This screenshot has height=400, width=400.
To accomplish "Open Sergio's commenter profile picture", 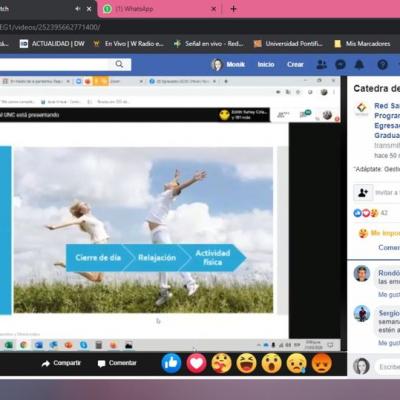I will coord(362,313).
